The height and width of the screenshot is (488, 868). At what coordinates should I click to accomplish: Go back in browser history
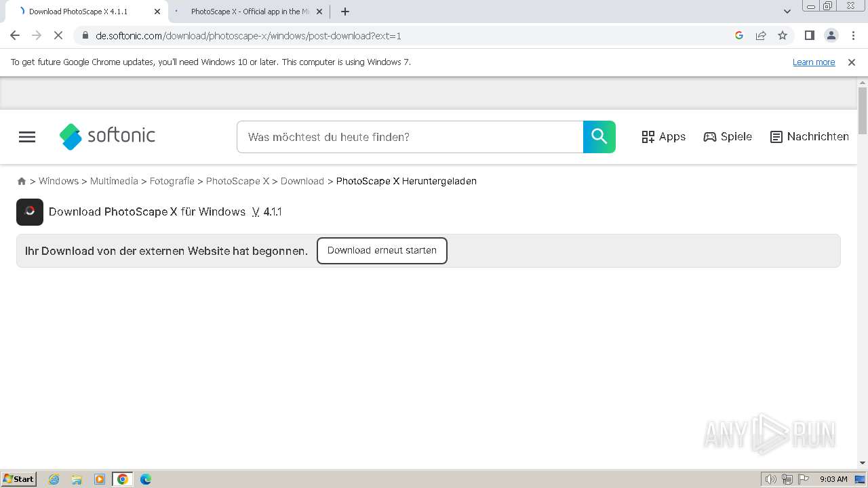pyautogui.click(x=15, y=36)
